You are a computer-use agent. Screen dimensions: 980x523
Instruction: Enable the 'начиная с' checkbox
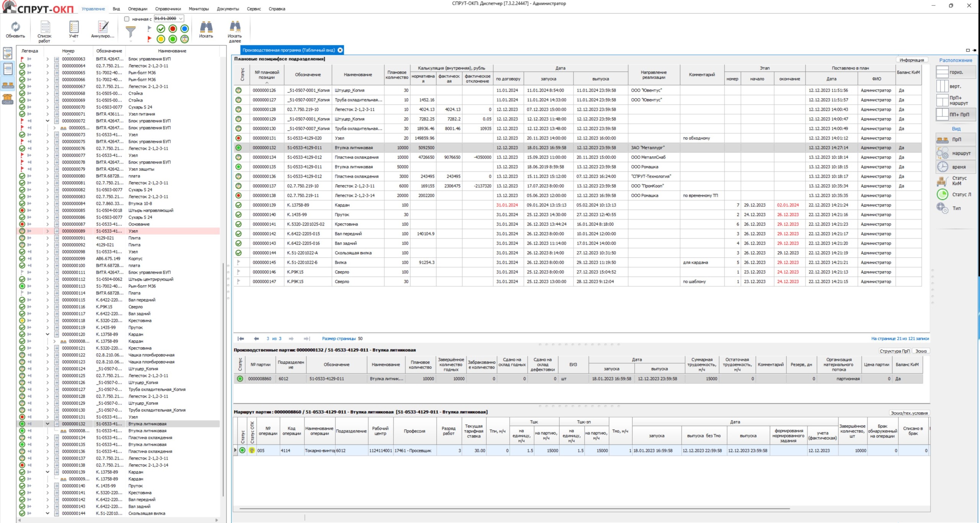pos(127,19)
